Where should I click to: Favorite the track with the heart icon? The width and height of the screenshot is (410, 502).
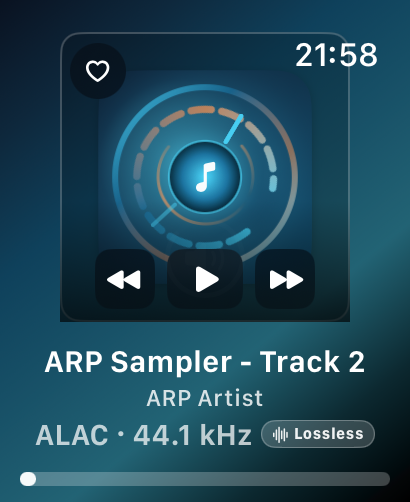coord(98,71)
